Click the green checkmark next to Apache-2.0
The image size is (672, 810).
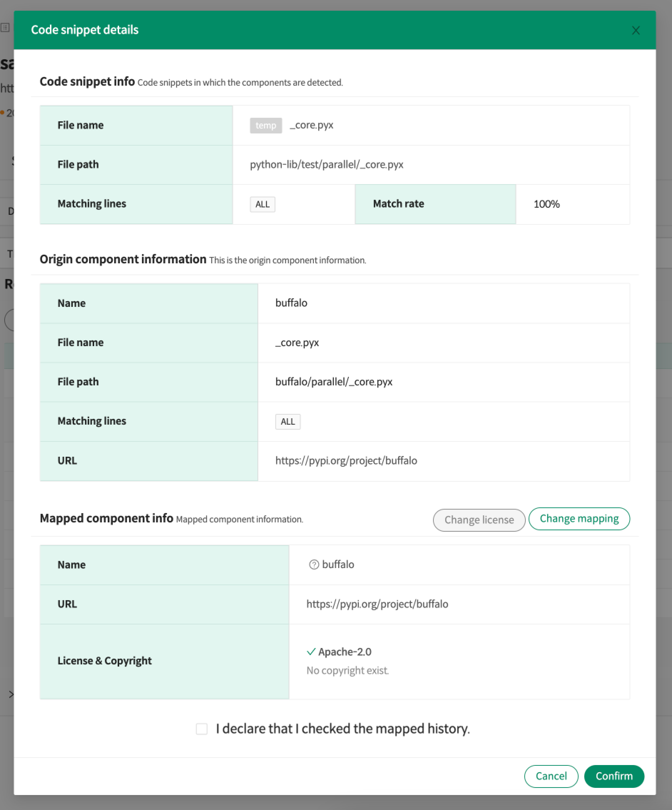coord(311,652)
